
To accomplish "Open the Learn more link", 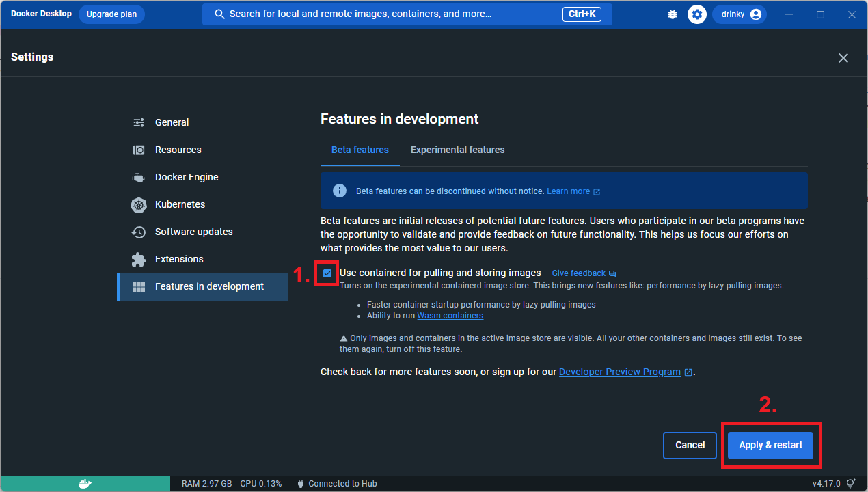I will click(x=568, y=191).
